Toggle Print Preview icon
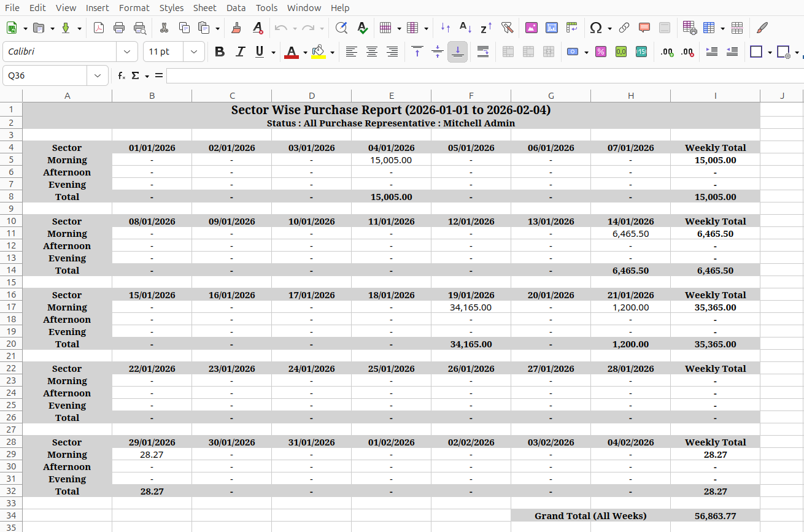Screen dimensions: 804x532 140,28
